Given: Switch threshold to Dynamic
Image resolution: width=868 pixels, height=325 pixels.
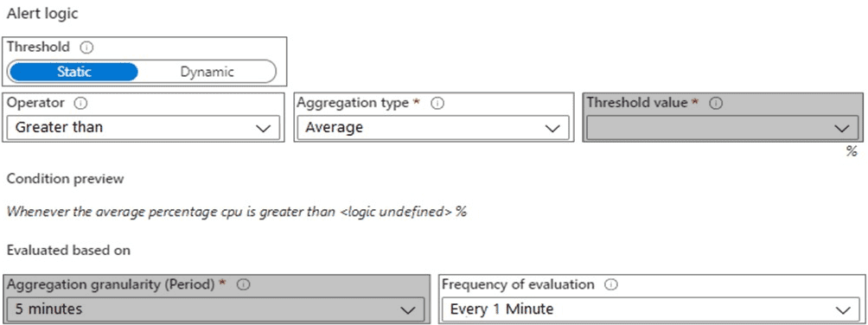Looking at the screenshot, I should tap(207, 72).
